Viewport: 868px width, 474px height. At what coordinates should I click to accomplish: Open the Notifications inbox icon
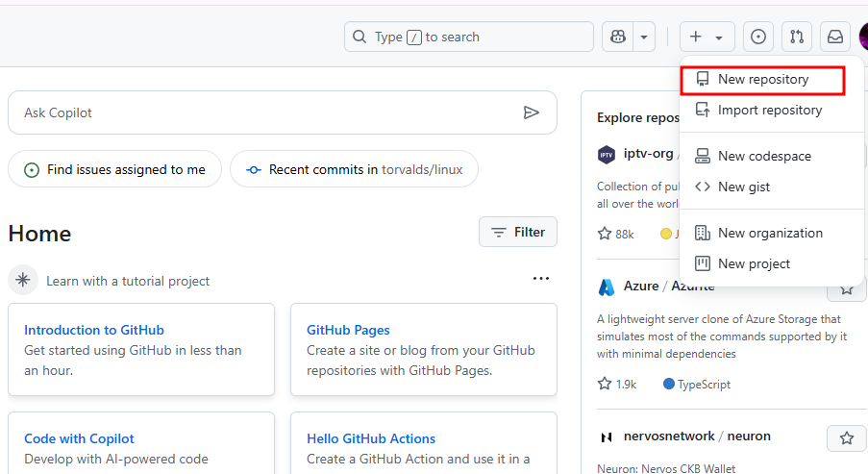click(834, 37)
